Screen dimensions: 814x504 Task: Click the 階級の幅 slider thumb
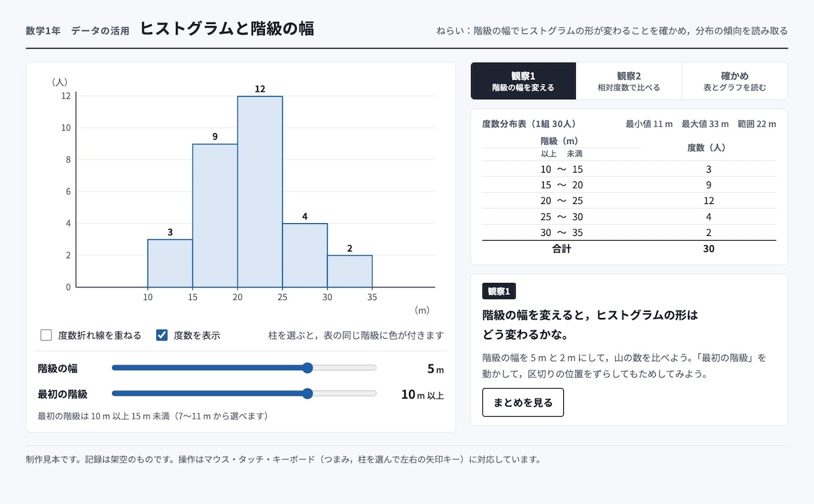pyautogui.click(x=308, y=368)
